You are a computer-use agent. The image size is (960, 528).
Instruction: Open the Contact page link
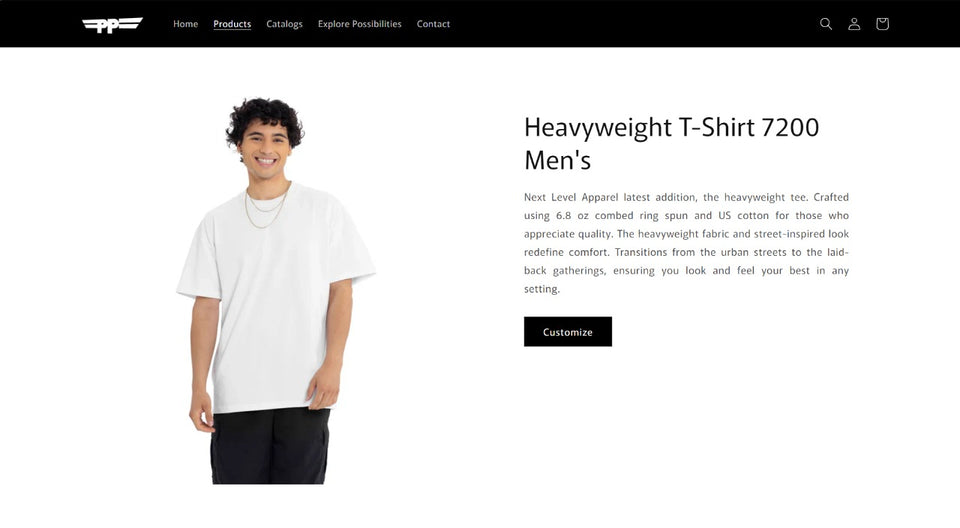[433, 24]
